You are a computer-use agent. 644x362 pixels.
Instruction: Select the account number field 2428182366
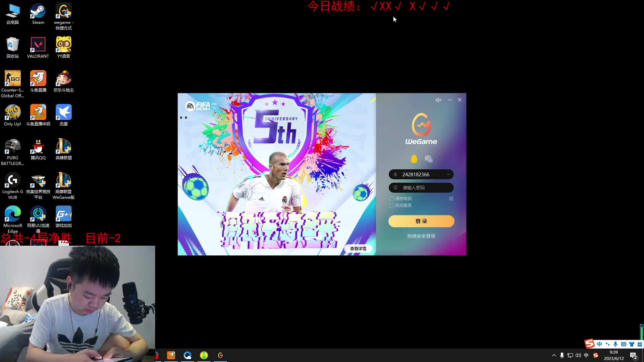(421, 174)
